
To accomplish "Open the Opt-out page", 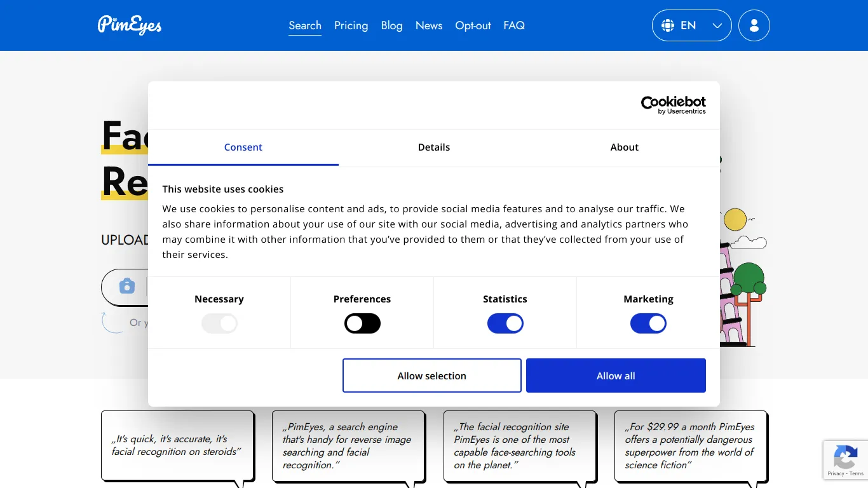I will tap(473, 25).
